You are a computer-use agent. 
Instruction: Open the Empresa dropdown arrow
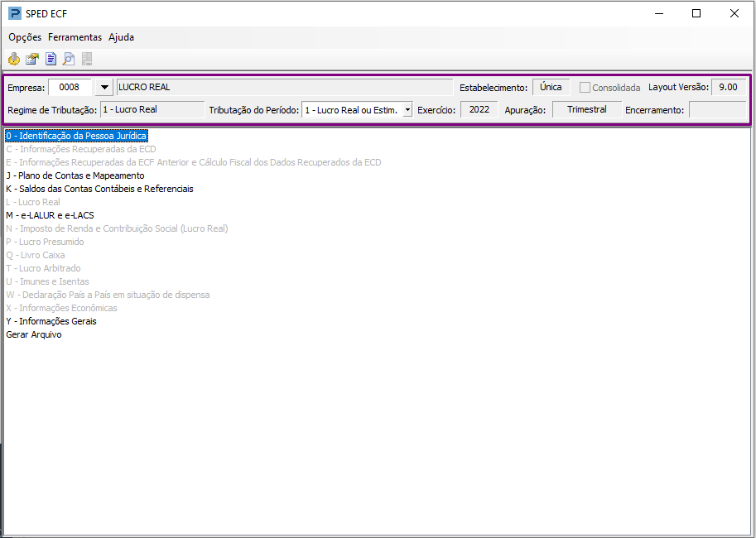coord(104,87)
